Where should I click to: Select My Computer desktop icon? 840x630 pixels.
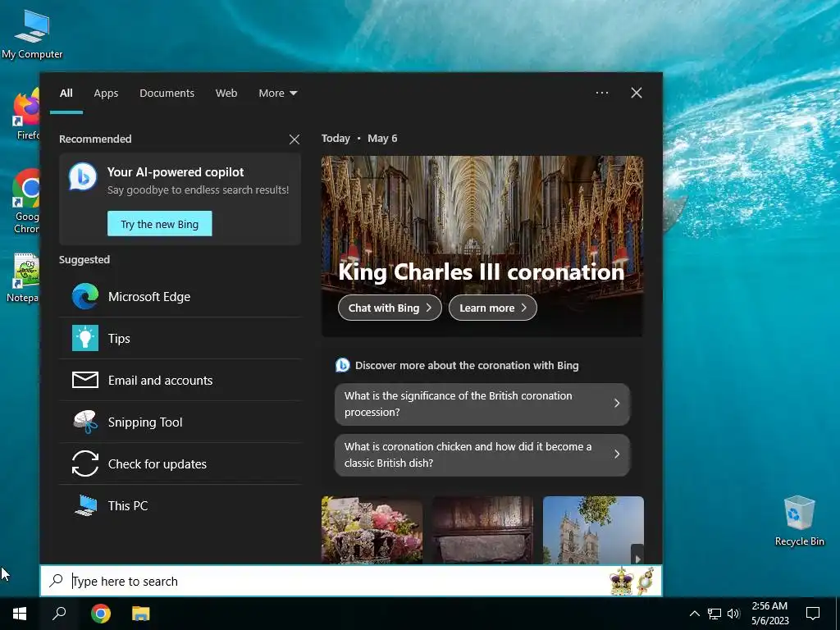coord(32,34)
